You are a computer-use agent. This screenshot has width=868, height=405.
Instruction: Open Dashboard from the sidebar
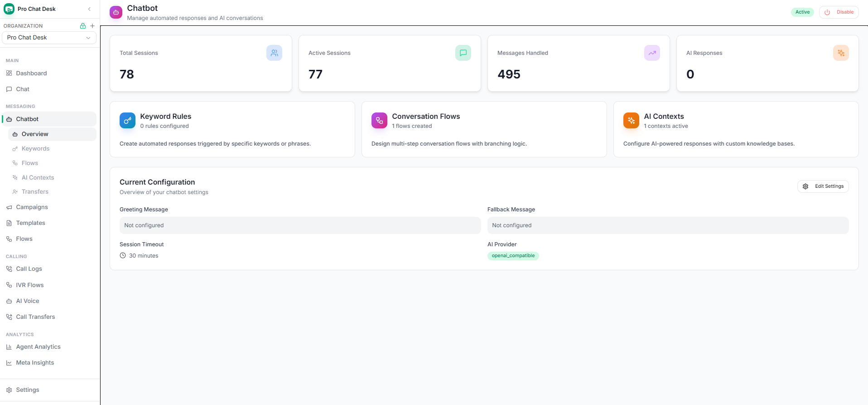[49, 73]
